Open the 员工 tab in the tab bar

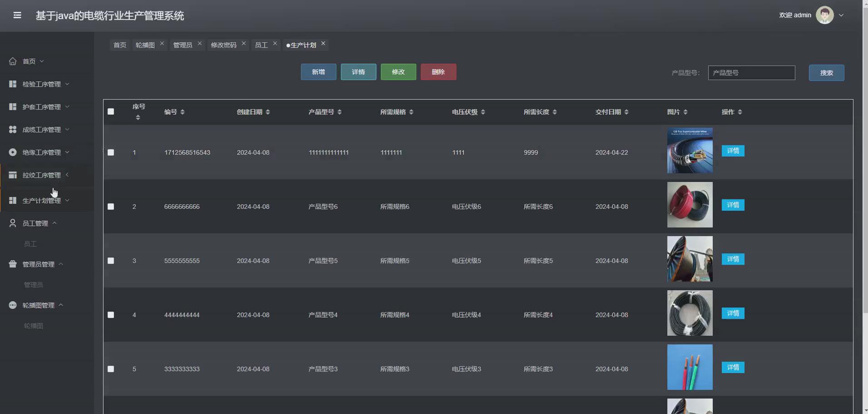pos(261,45)
